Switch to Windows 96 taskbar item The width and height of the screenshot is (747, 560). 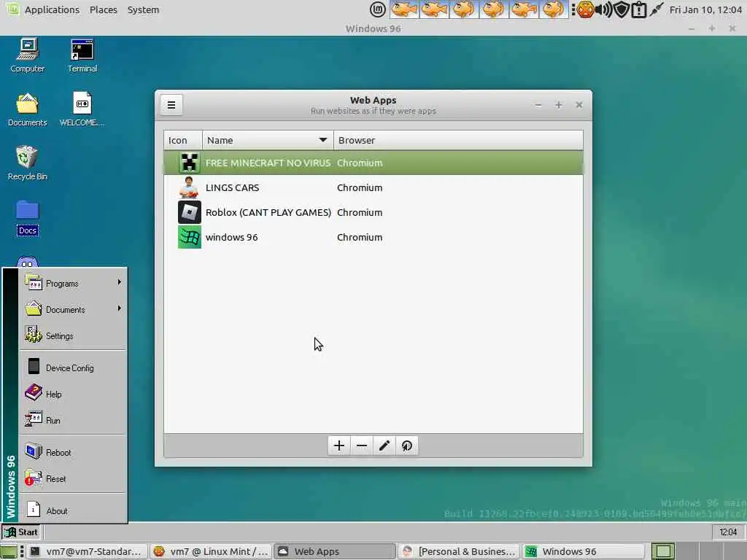pos(584,551)
